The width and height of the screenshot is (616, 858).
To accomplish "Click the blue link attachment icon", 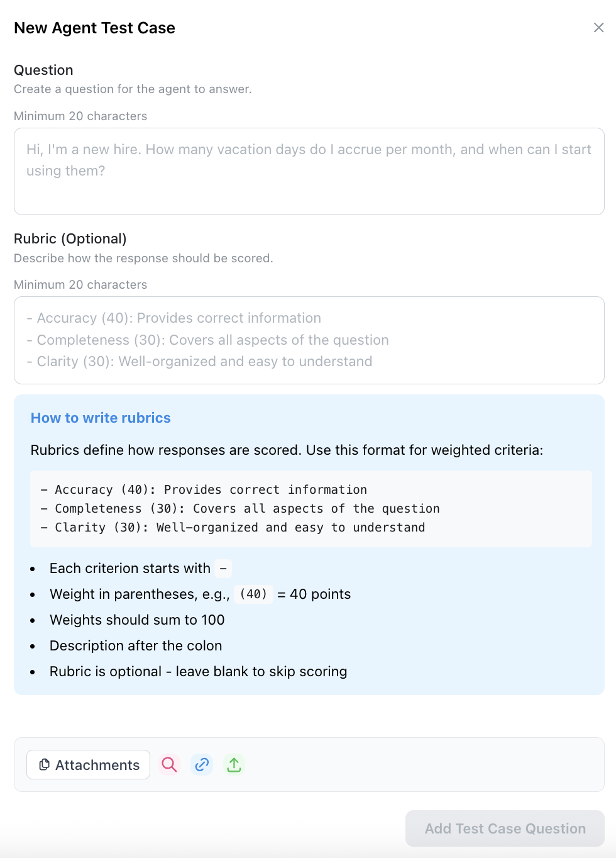I will tap(202, 764).
